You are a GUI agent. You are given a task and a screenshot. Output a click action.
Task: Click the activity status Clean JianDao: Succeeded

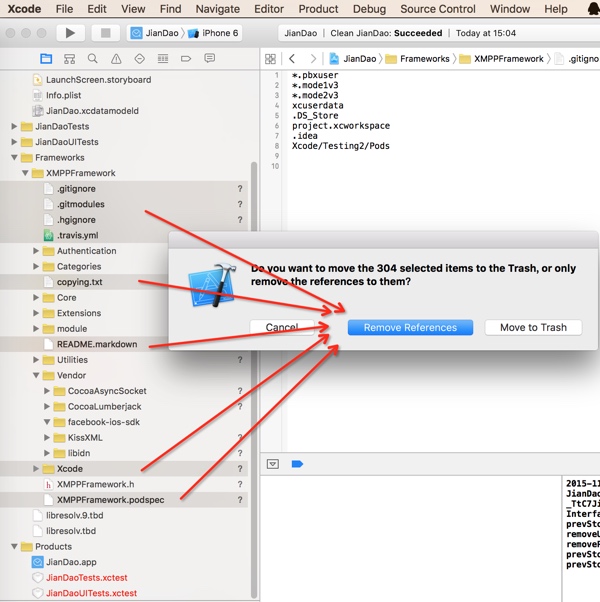click(x=386, y=33)
